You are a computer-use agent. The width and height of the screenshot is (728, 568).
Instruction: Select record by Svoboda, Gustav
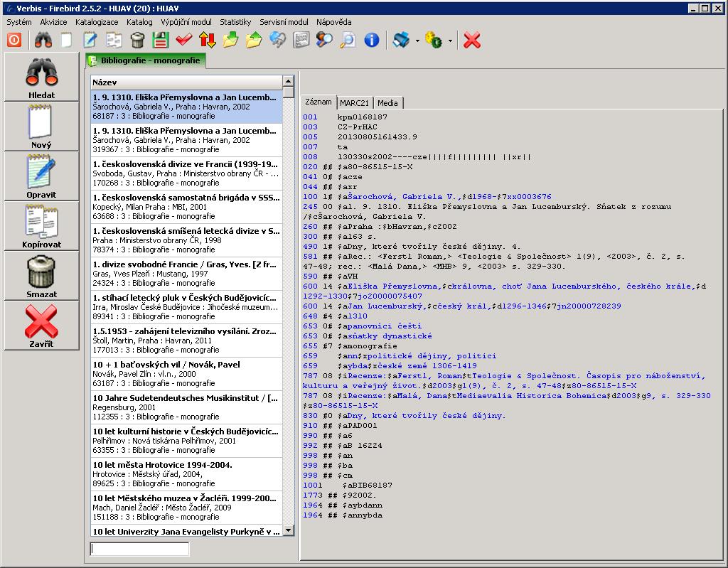pyautogui.click(x=186, y=173)
